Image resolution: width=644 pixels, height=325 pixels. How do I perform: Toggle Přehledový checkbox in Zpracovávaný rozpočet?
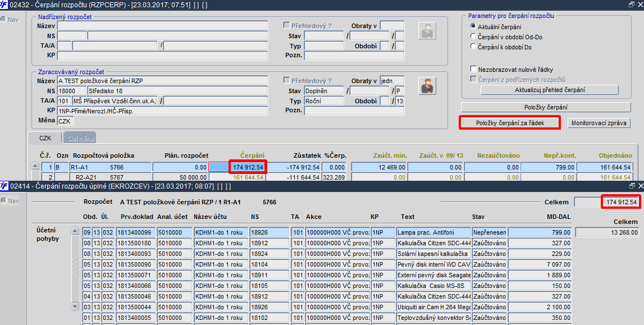(x=286, y=80)
